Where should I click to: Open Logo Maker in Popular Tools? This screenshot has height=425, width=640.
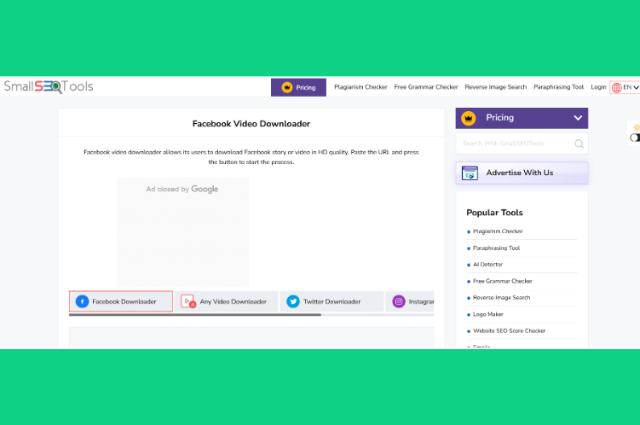pos(488,314)
